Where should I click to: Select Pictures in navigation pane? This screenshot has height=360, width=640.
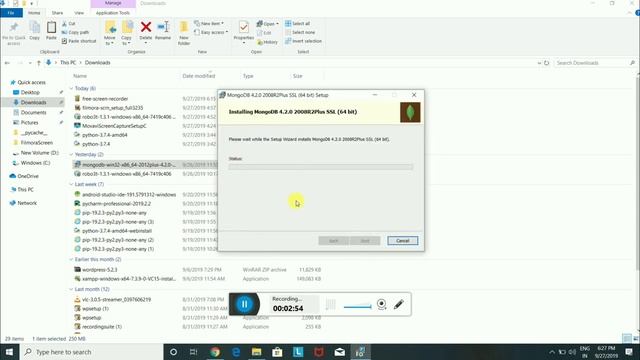point(29,122)
